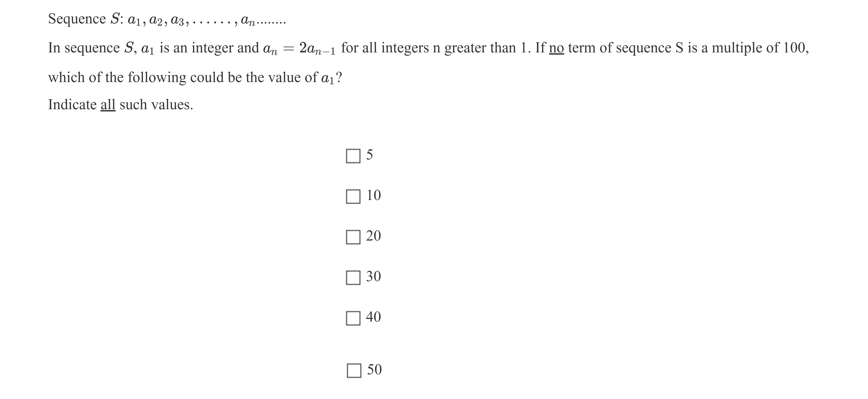
Task: Click the answer label "30"
Action: [x=373, y=276]
